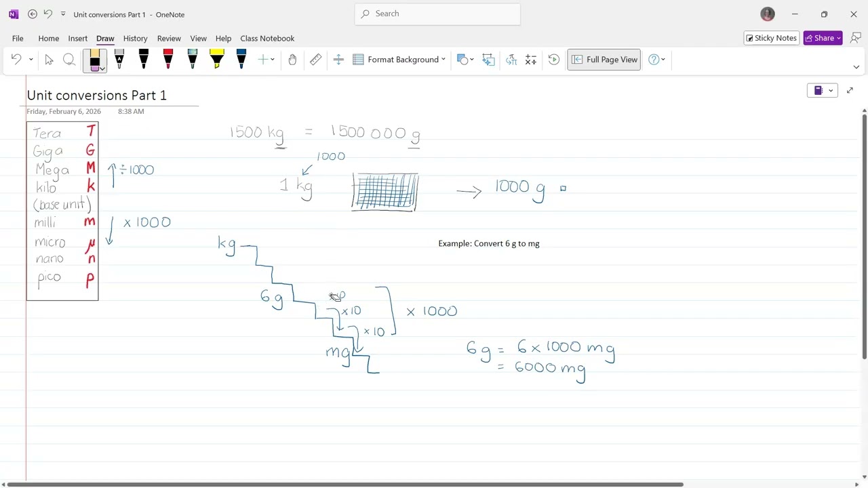Open the Review tab
This screenshot has height=488, width=868.
click(x=169, y=39)
